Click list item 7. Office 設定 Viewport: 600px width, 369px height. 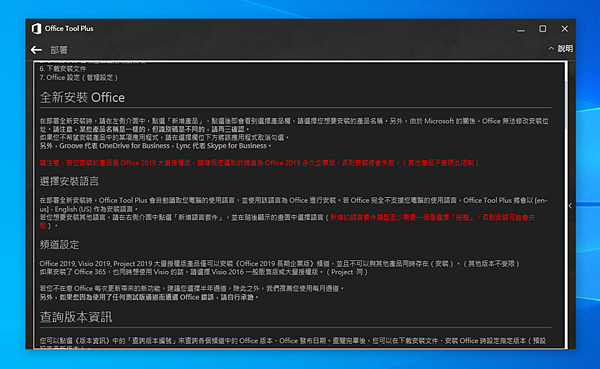tap(79, 78)
